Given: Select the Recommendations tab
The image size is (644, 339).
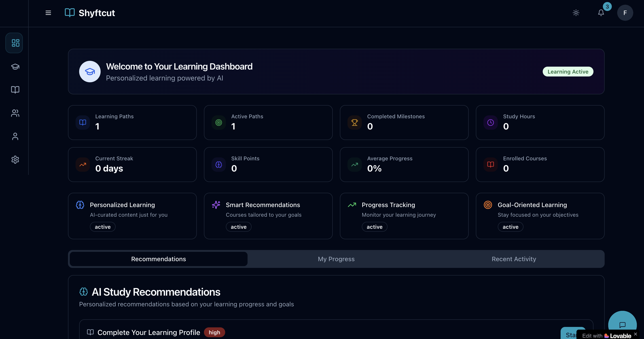Looking at the screenshot, I should (x=159, y=259).
